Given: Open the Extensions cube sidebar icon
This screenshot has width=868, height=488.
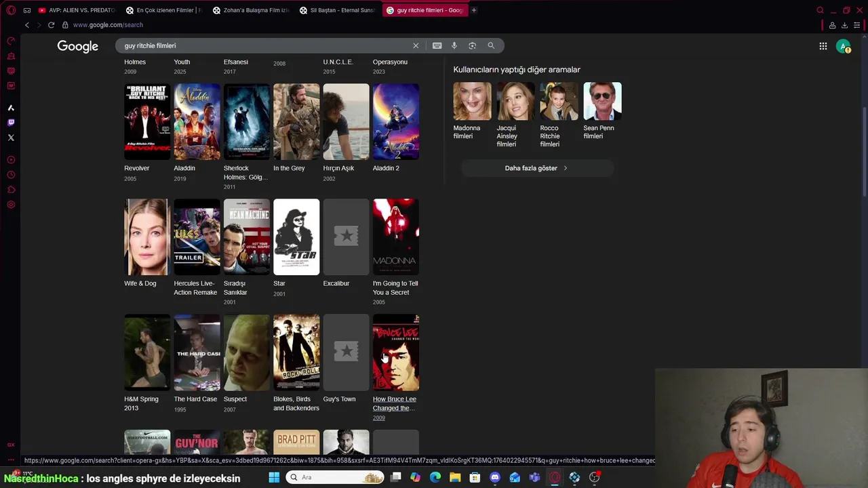Looking at the screenshot, I should (11, 190).
